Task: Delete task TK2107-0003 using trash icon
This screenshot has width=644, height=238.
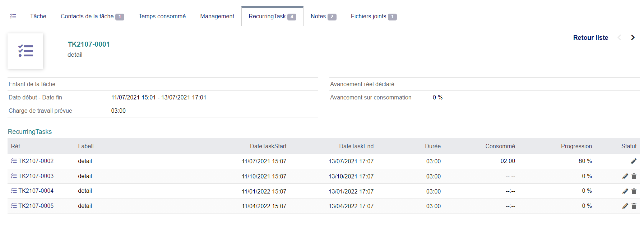Action: pos(634,176)
